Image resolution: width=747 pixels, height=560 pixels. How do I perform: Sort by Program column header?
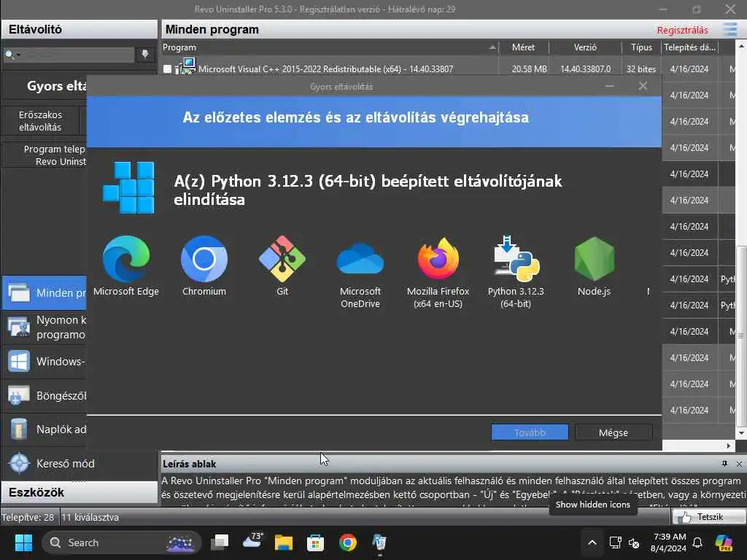[x=330, y=47]
